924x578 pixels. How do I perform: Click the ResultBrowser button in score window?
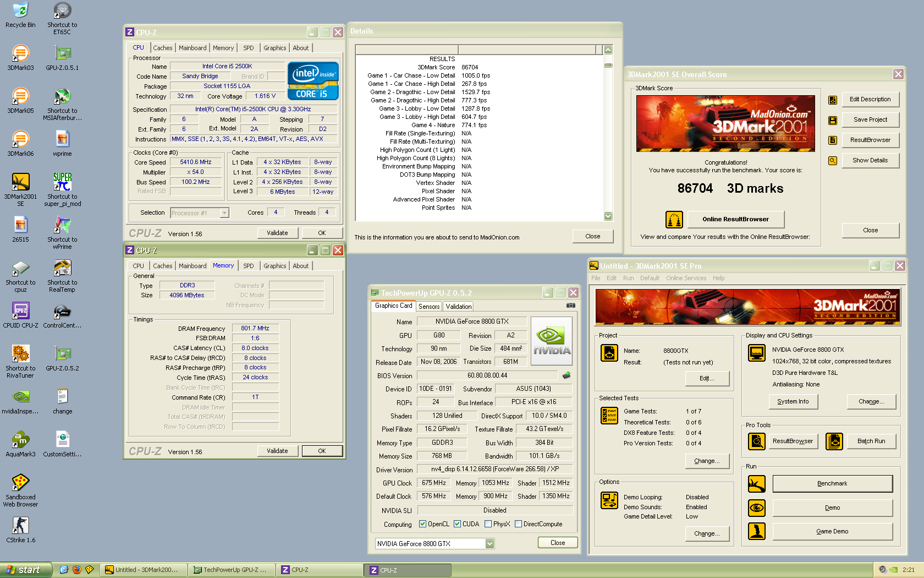pyautogui.click(x=870, y=140)
